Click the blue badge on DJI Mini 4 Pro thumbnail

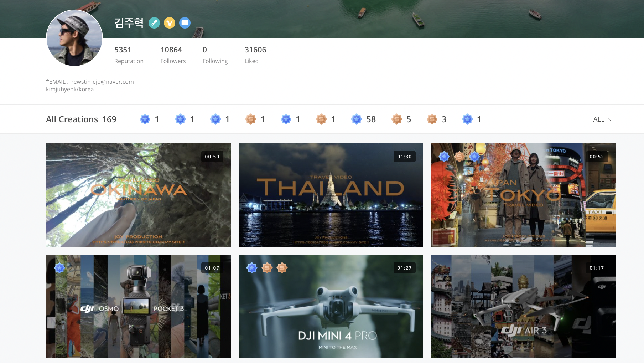click(x=252, y=267)
